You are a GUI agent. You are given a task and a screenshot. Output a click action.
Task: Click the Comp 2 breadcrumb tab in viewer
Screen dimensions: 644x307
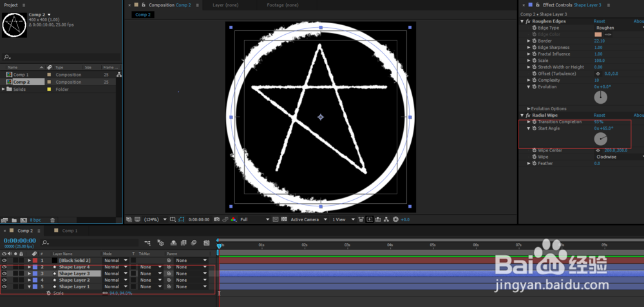[x=143, y=14]
